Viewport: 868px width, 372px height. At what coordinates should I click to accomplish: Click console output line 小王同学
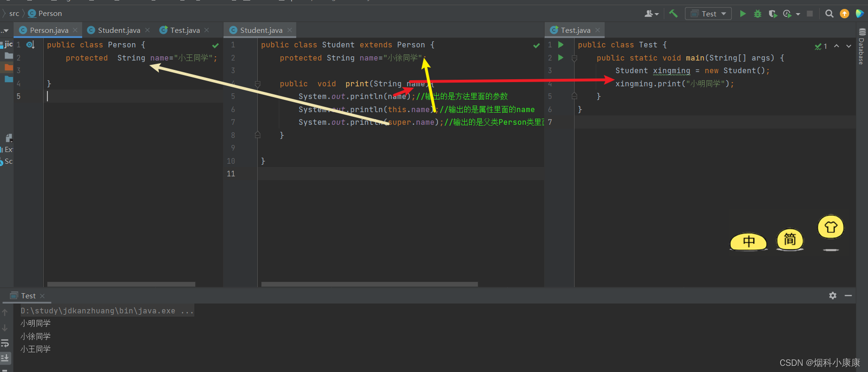pyautogui.click(x=36, y=349)
